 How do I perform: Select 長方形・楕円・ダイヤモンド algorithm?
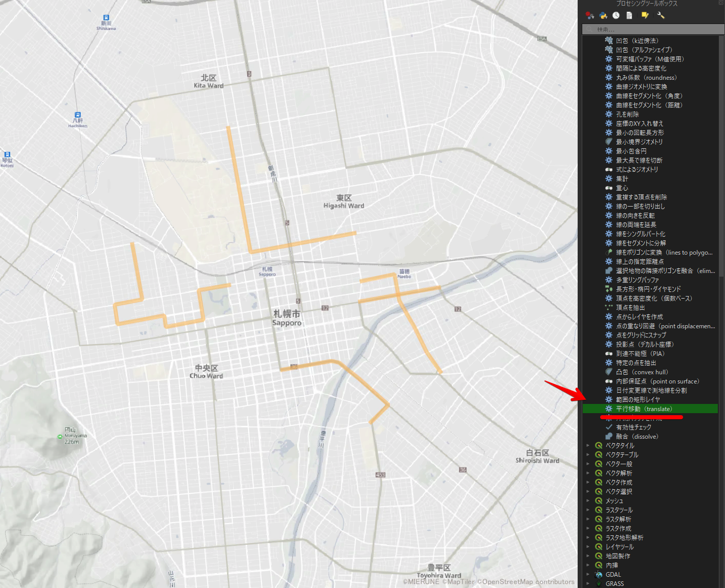648,289
